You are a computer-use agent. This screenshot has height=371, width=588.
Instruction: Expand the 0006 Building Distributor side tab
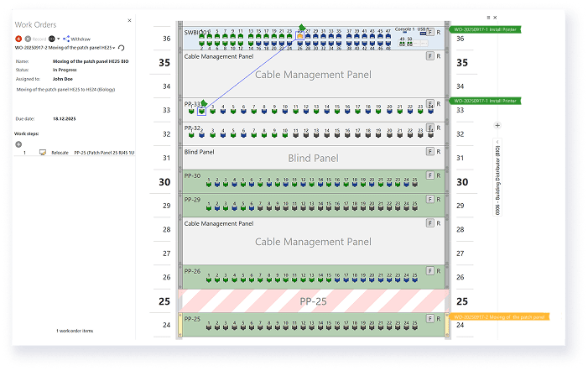[x=497, y=176]
